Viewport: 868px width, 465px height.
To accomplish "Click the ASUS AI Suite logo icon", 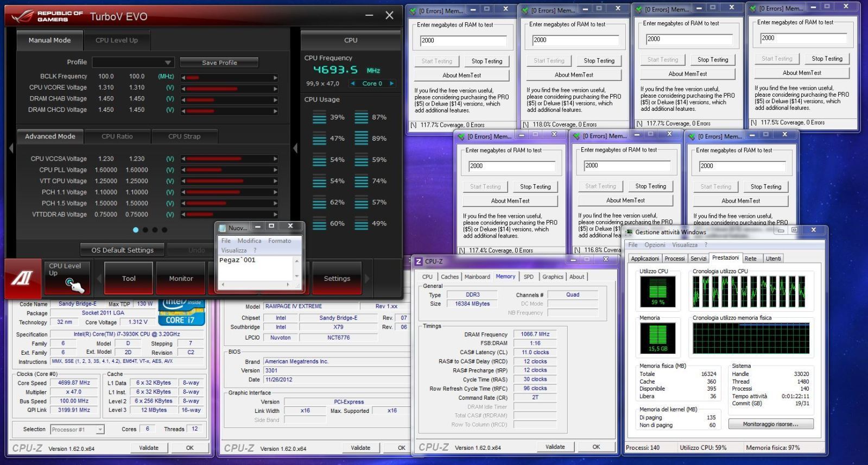I will click(23, 278).
